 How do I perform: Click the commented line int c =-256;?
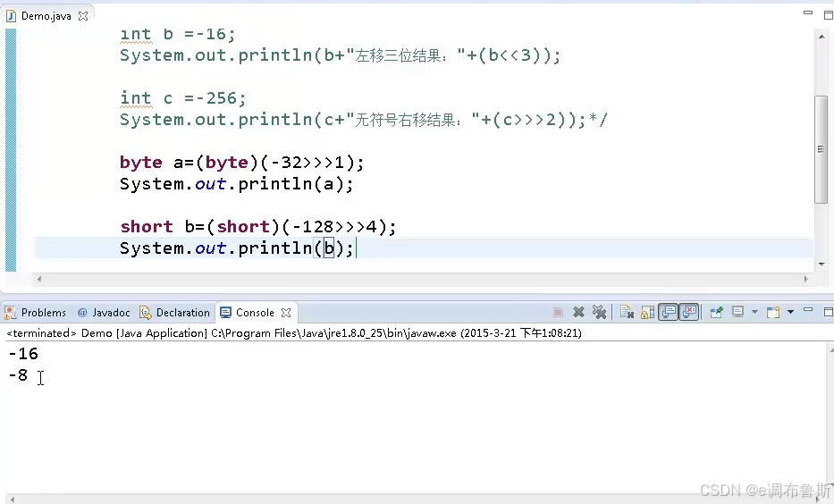coord(183,97)
